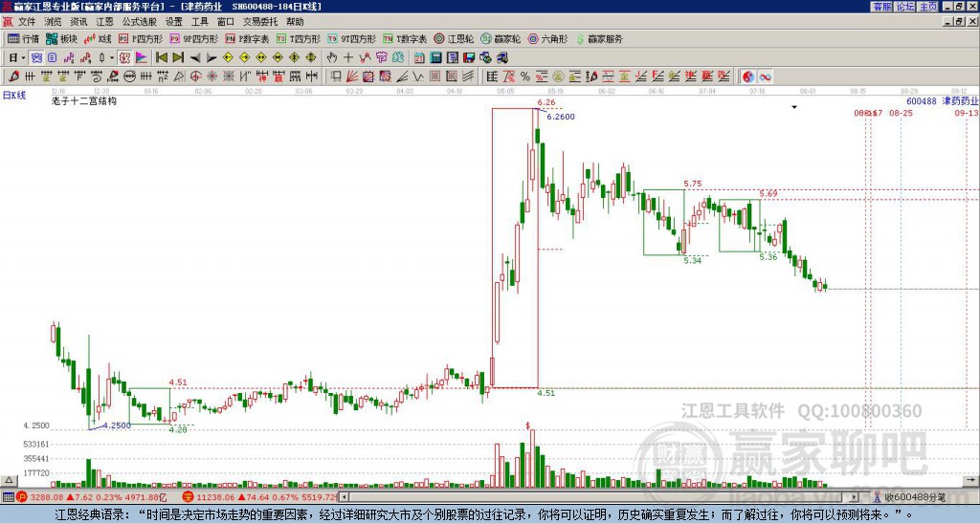Image resolution: width=980 pixels, height=524 pixels.
Task: Click the 论坛 link
Action: point(905,7)
